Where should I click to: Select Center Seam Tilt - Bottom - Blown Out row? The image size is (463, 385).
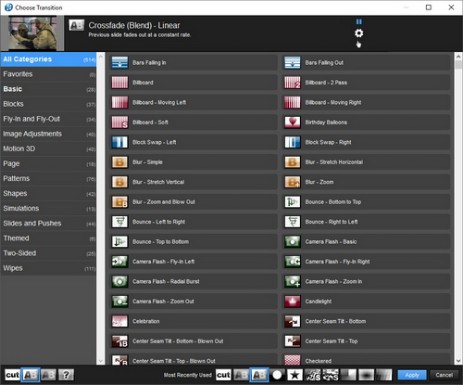193,341
